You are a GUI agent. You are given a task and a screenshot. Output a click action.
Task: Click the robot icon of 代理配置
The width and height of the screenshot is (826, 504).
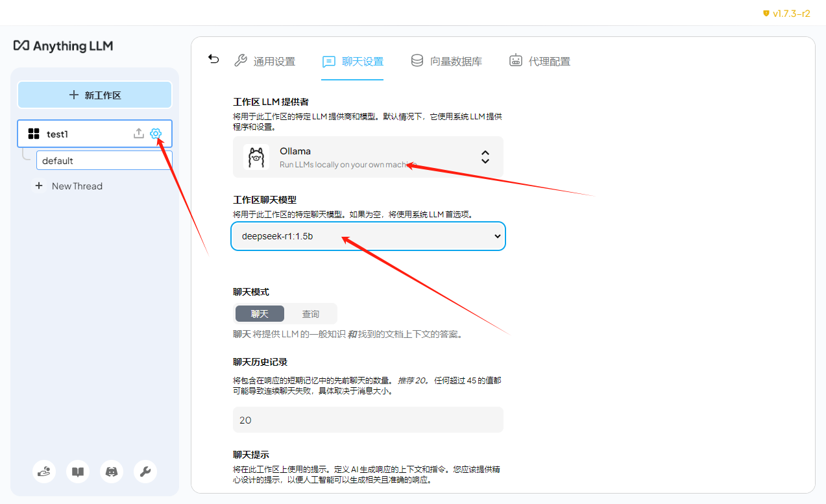click(516, 61)
